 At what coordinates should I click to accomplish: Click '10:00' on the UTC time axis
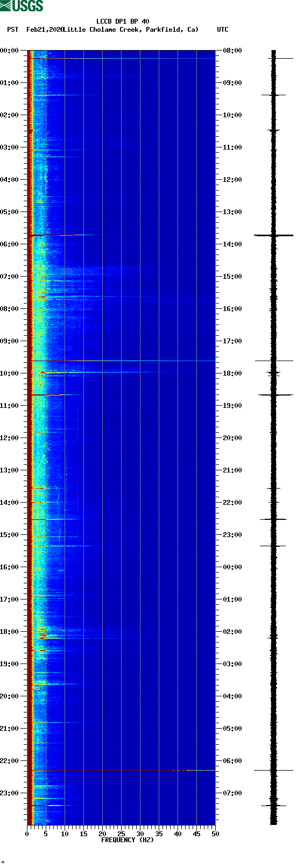point(232,115)
